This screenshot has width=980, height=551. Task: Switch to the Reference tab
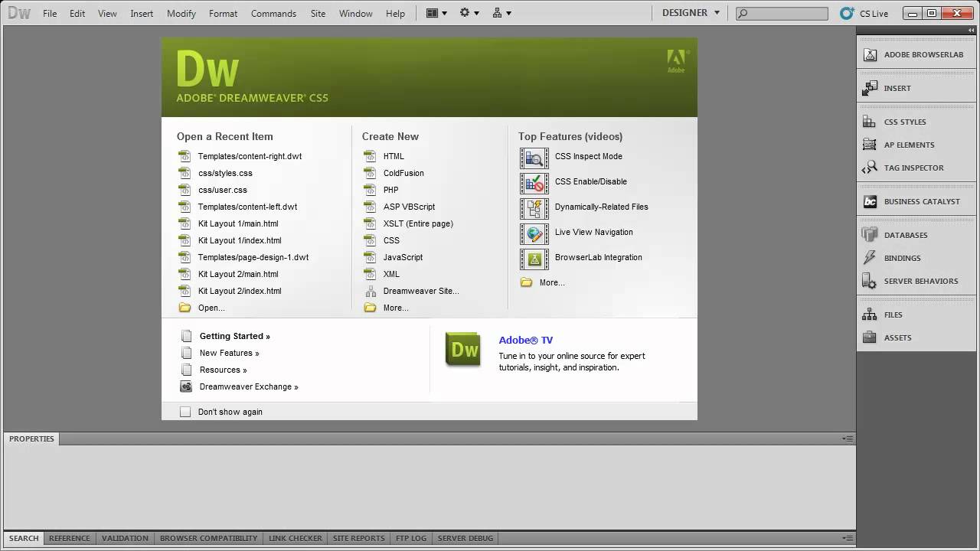(70, 538)
